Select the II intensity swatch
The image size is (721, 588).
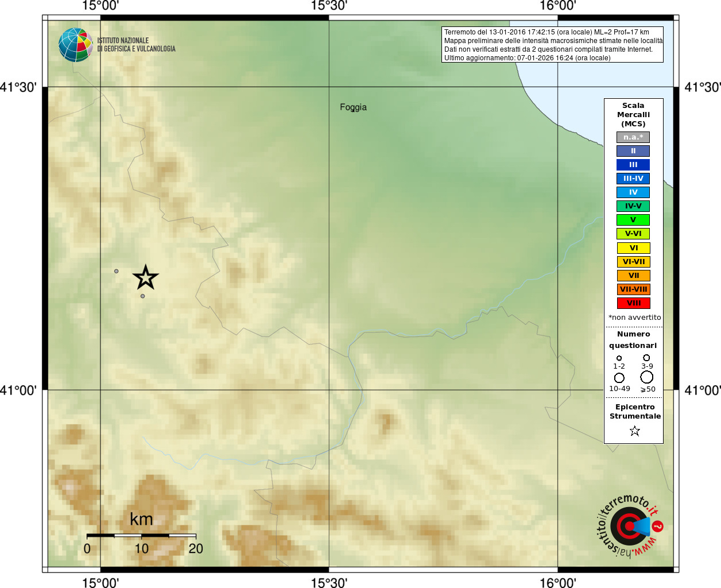[x=633, y=151]
